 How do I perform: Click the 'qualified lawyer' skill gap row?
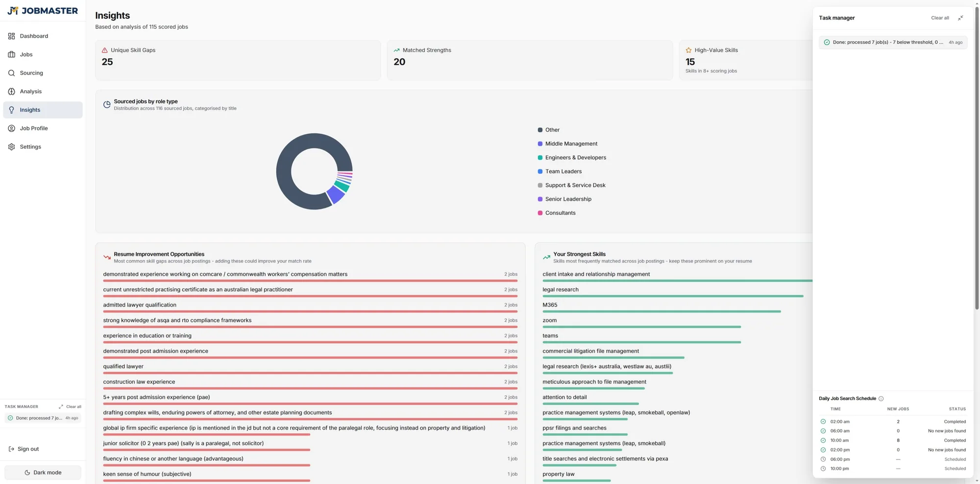click(x=310, y=368)
